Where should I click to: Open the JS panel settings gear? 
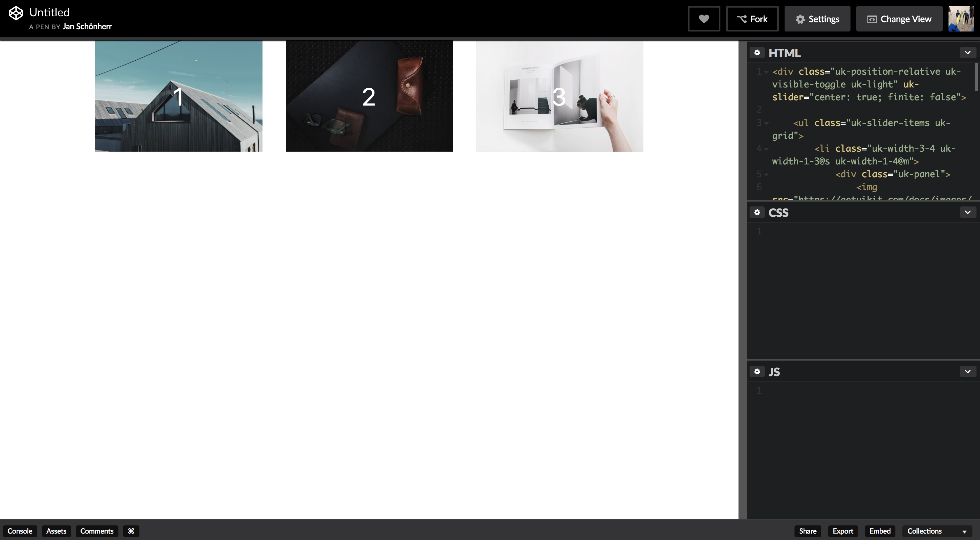(x=757, y=371)
